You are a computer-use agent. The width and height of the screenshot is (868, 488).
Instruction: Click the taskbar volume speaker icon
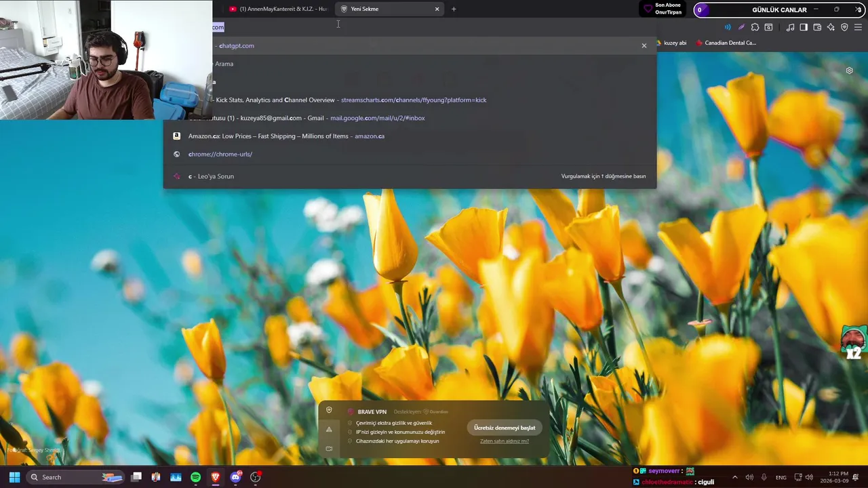click(x=749, y=477)
